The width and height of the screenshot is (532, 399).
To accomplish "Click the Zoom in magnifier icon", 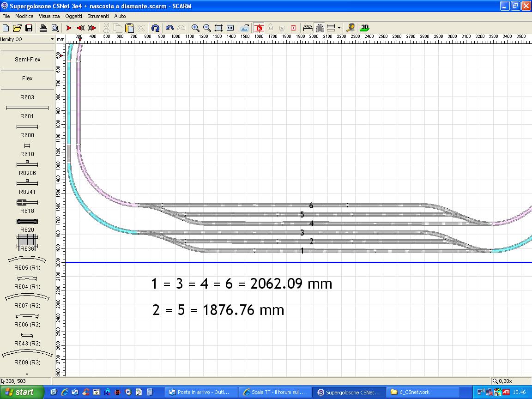I will click(195, 28).
